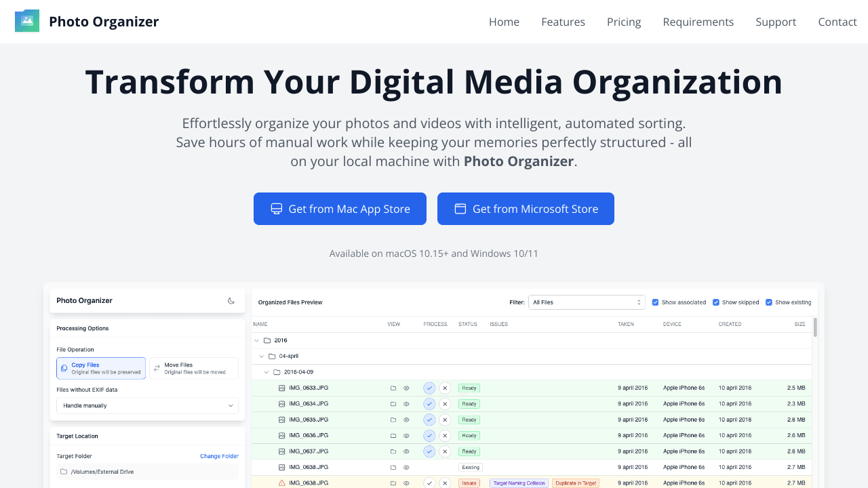The width and height of the screenshot is (868, 488).
Task: Open the Filter All Files dropdown
Action: [587, 302]
